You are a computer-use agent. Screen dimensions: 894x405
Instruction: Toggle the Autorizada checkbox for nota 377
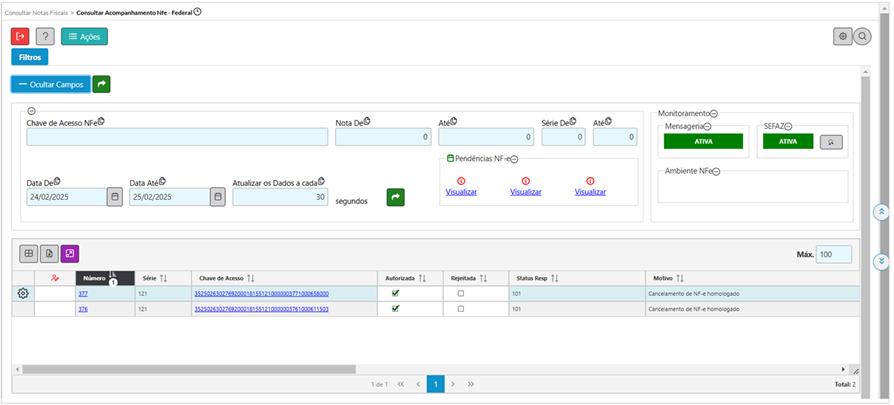pyautogui.click(x=395, y=294)
